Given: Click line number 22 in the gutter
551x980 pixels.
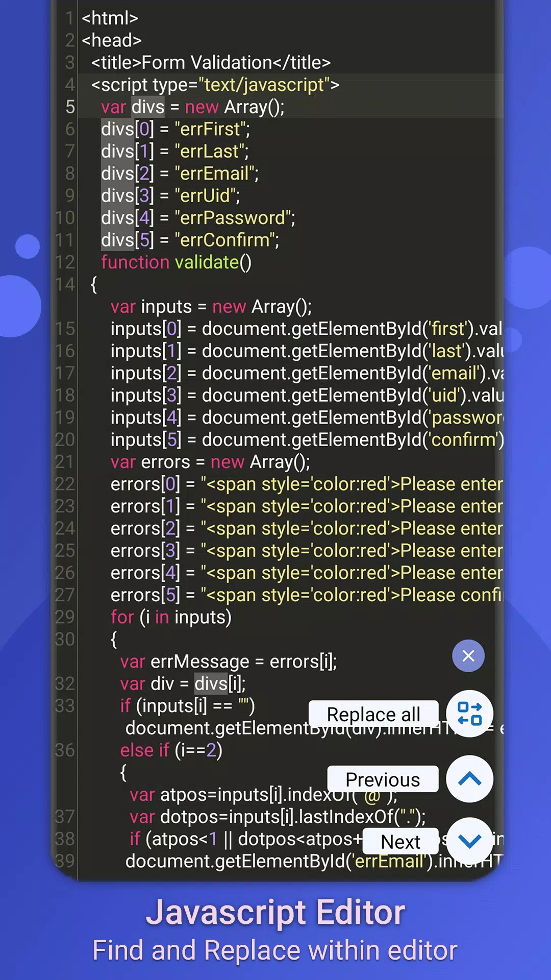Looking at the screenshot, I should click(x=65, y=484).
